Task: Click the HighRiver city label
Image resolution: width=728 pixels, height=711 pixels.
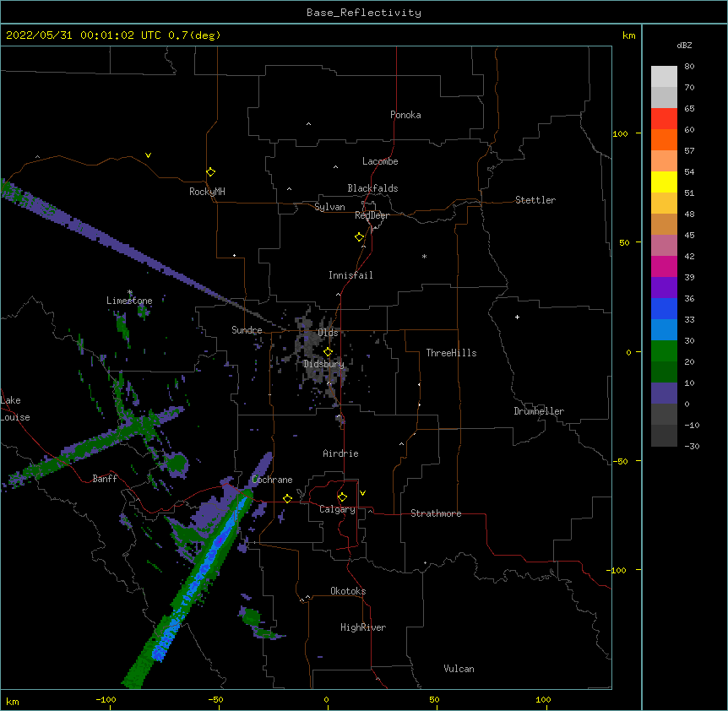Action: [x=363, y=627]
